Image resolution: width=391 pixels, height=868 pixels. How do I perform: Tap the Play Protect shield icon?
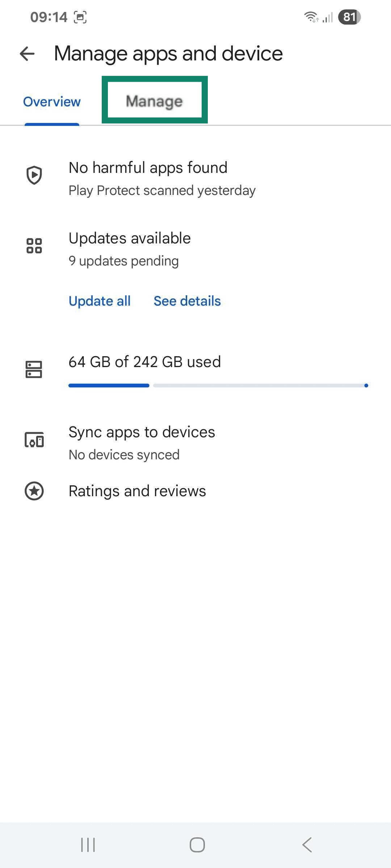coord(34,175)
